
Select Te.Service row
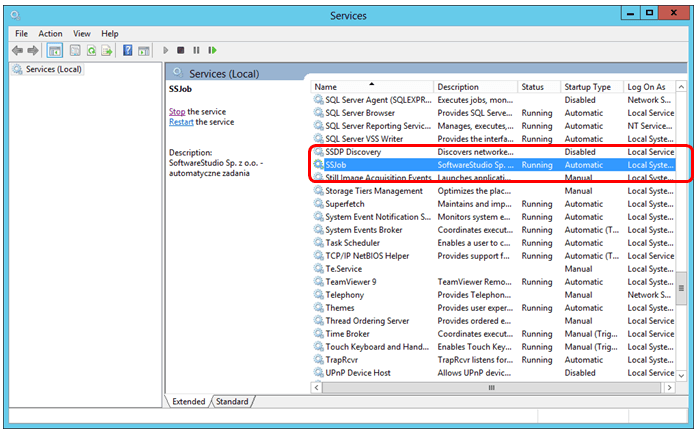click(493, 269)
